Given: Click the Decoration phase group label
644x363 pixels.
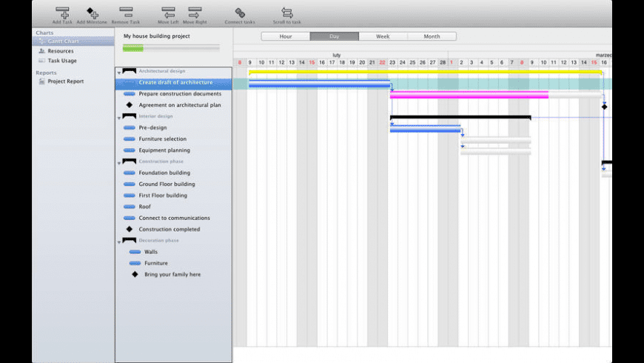Looking at the screenshot, I should point(158,241).
